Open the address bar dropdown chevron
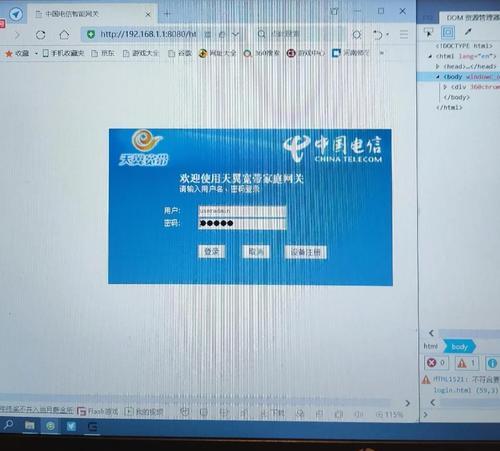This screenshot has width=500, height=451. (235, 34)
